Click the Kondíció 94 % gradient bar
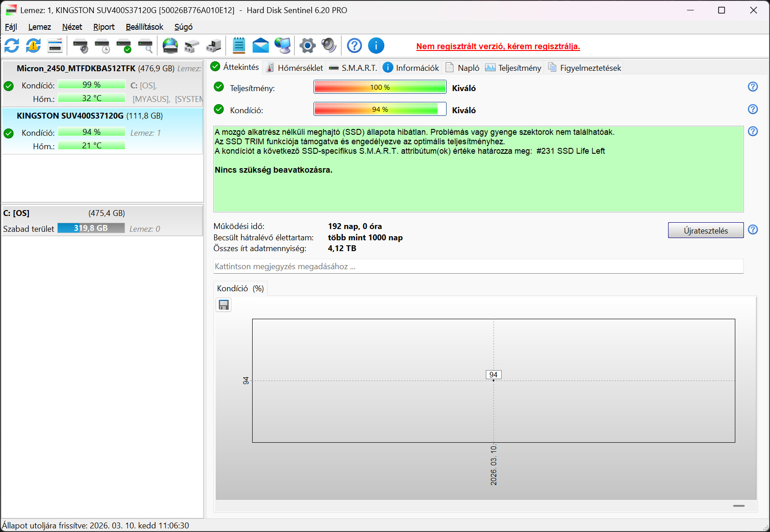Viewport: 770px width, 532px height. click(x=380, y=109)
